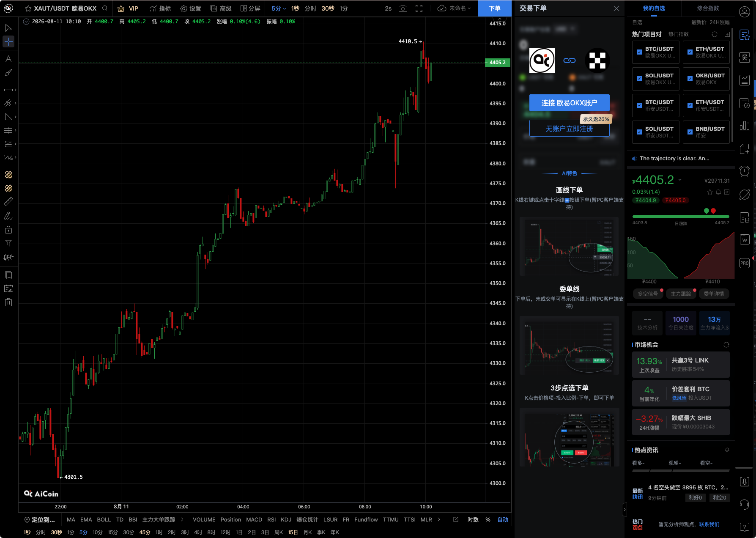This screenshot has width=756, height=538.
Task: Open 联系我们 link
Action: (709, 524)
